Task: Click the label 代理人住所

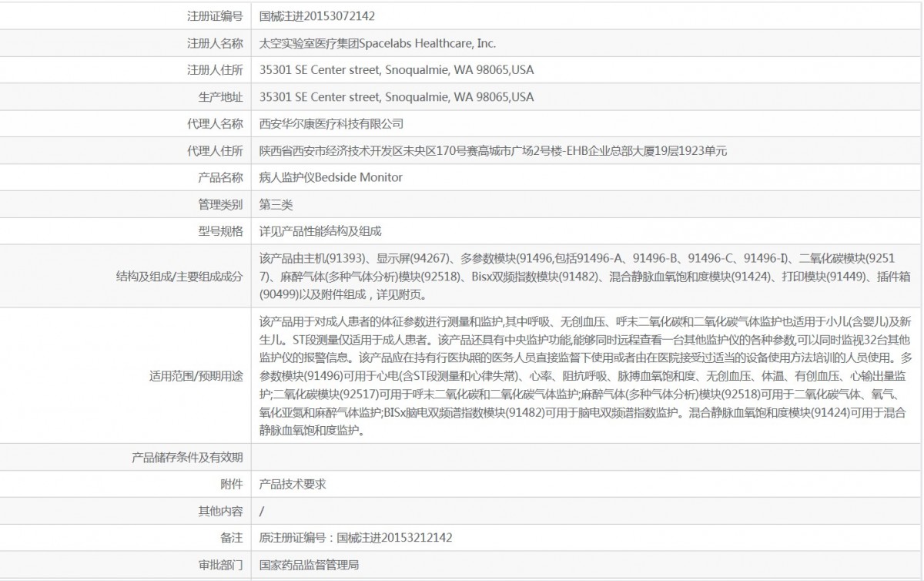Action: [215, 150]
